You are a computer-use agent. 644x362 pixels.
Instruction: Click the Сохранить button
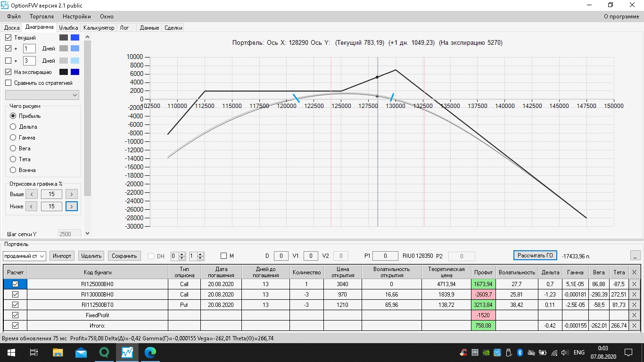(x=124, y=256)
